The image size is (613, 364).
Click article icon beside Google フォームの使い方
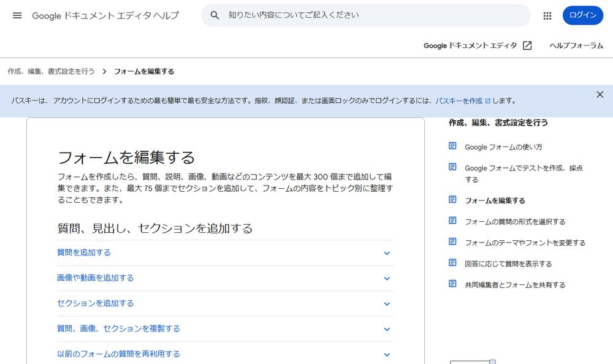tap(452, 146)
